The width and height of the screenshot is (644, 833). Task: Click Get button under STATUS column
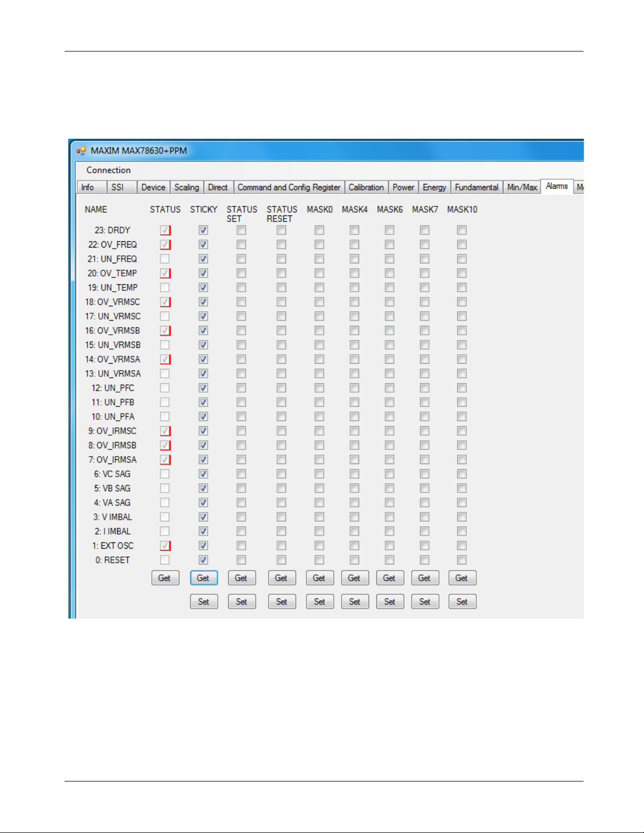(165, 578)
